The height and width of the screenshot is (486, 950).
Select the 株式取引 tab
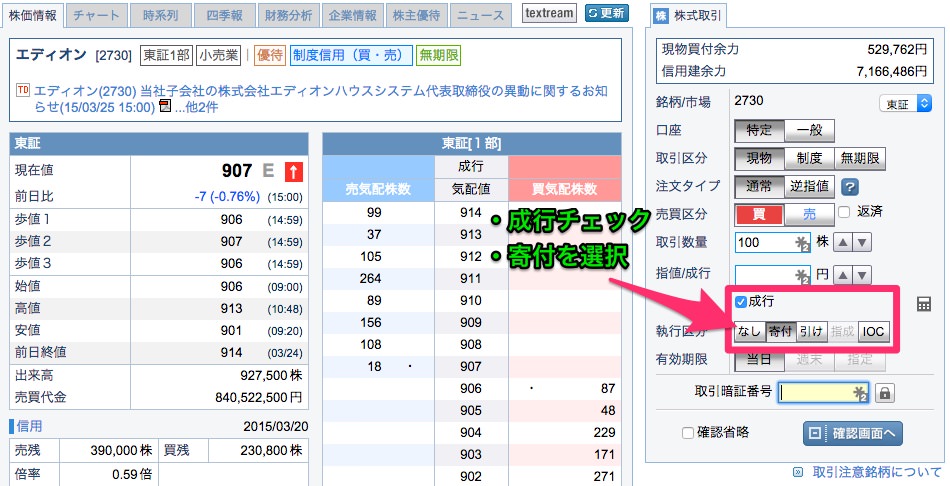click(689, 16)
